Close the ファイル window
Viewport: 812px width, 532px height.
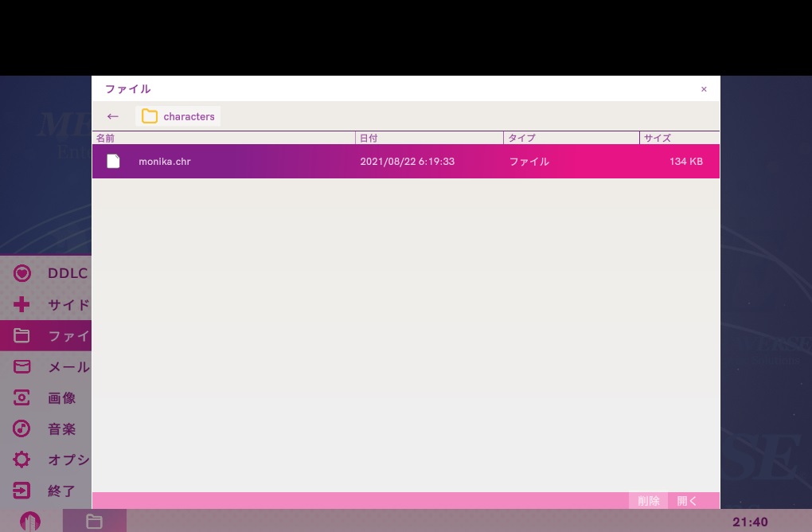[x=704, y=89]
